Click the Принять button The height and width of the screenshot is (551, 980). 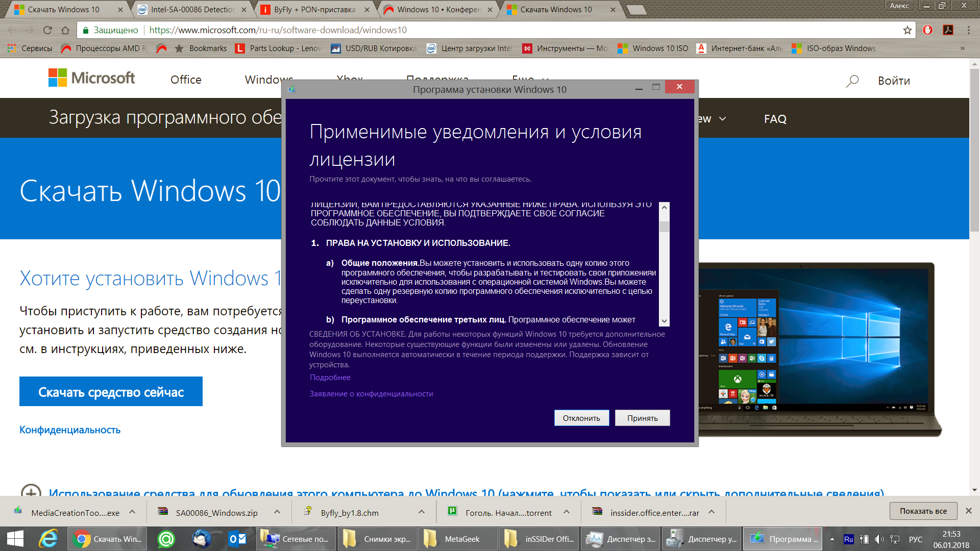[642, 418]
